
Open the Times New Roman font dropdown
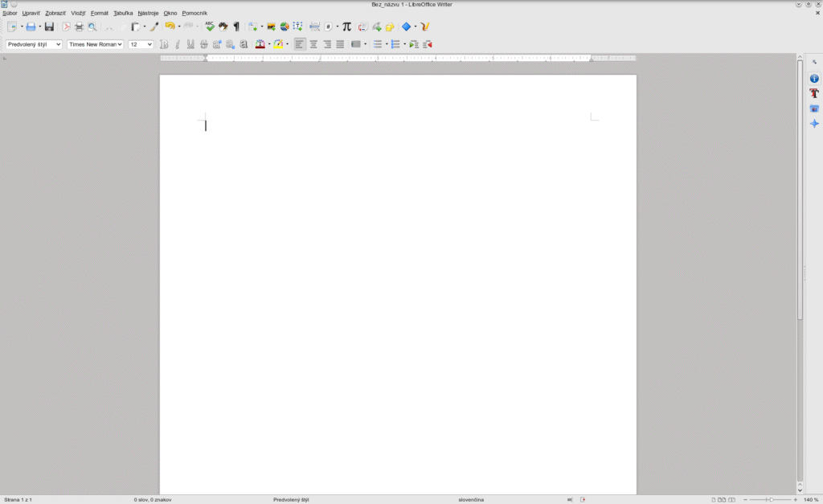(120, 45)
